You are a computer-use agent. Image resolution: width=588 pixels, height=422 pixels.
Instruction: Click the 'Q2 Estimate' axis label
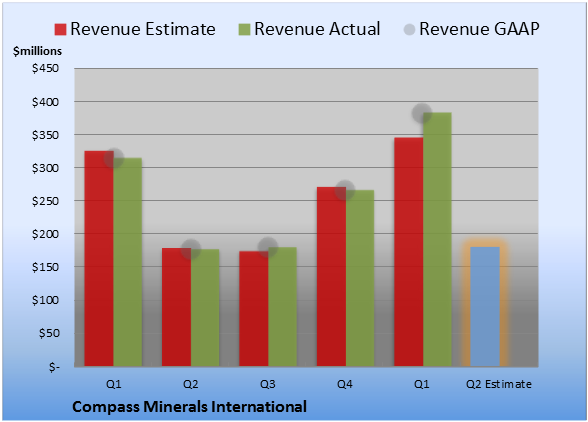coord(499,384)
